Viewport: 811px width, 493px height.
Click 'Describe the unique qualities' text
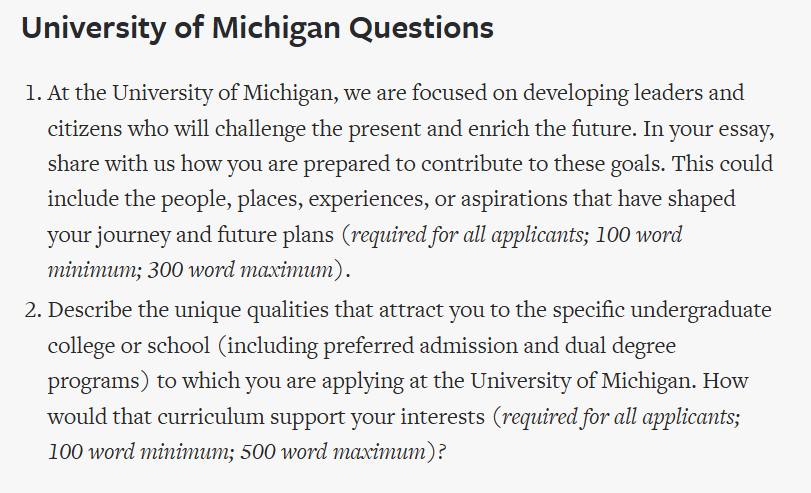[x=188, y=310]
